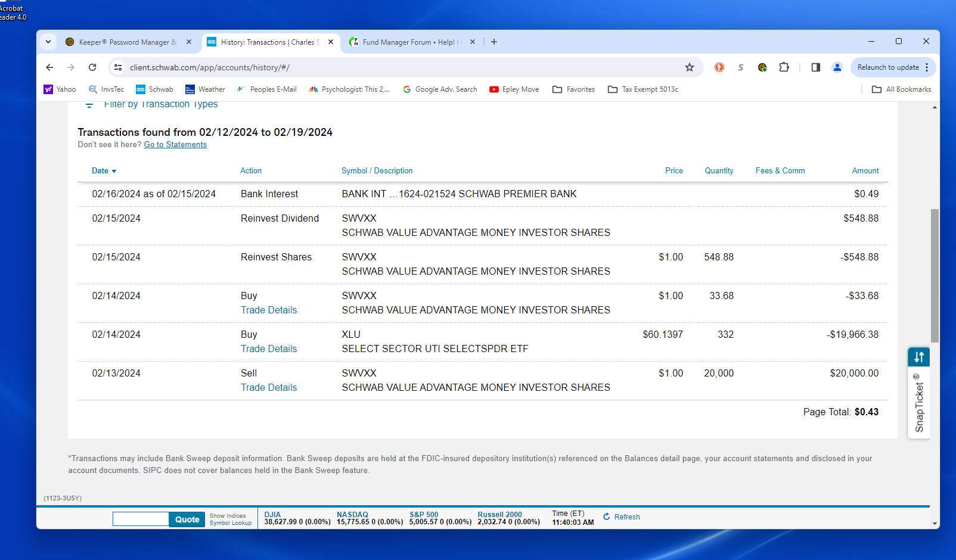The height and width of the screenshot is (560, 956).
Task: Click the Show Indices link
Action: pos(228,516)
